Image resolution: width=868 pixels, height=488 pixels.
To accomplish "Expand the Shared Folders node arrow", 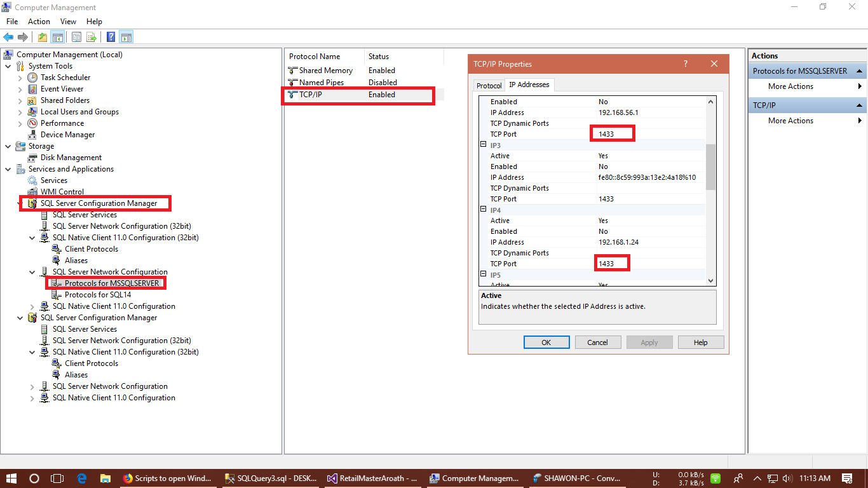I will [x=20, y=100].
